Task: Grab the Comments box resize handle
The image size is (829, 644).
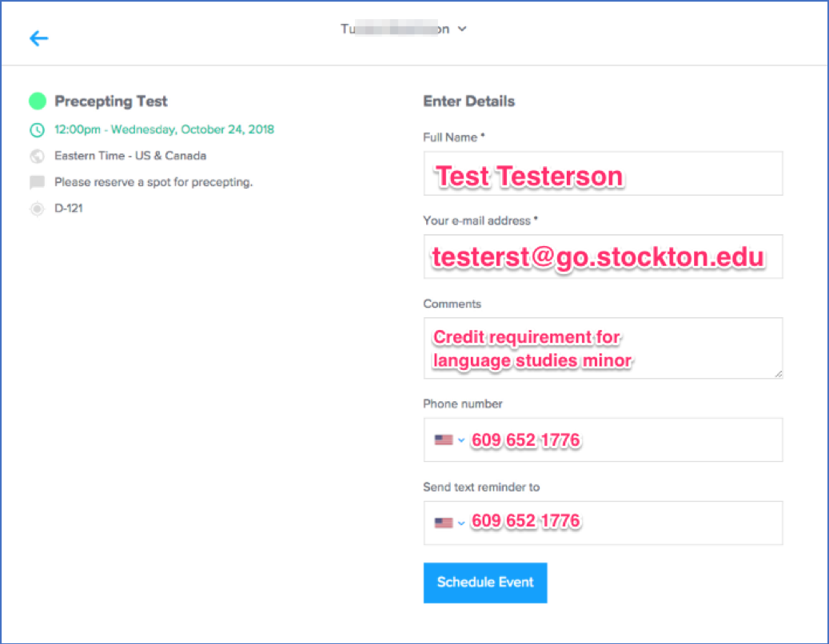Action: point(778,373)
